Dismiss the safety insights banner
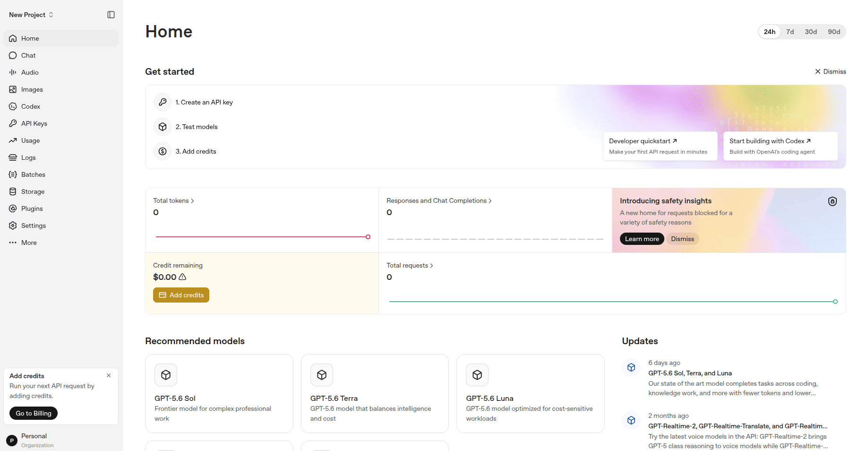The width and height of the screenshot is (868, 451). click(x=682, y=239)
